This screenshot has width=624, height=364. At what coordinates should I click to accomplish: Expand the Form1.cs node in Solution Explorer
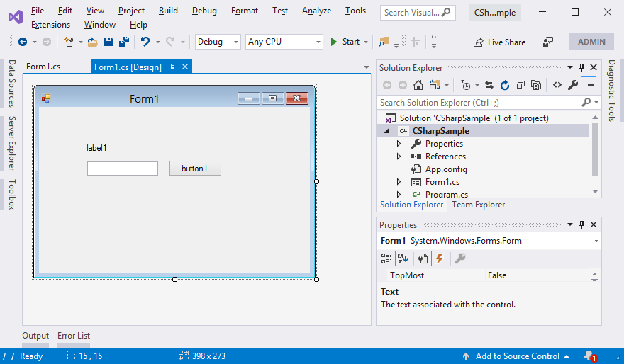399,181
